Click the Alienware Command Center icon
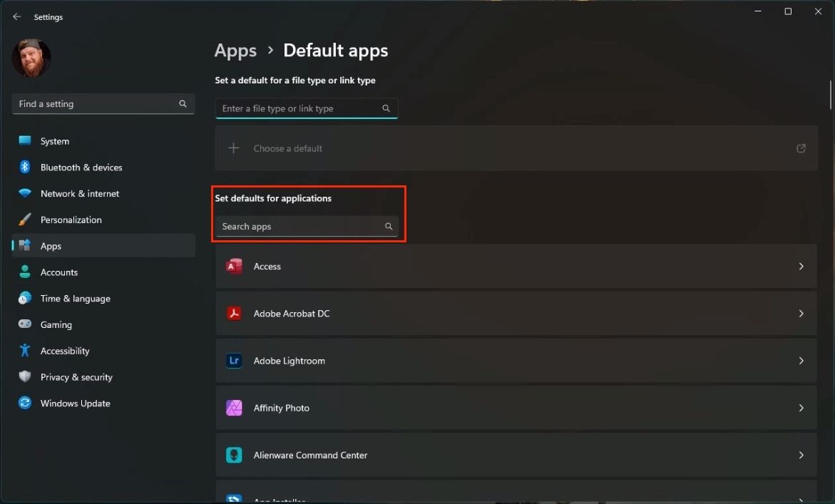Screen dimensions: 835x504 (234, 455)
